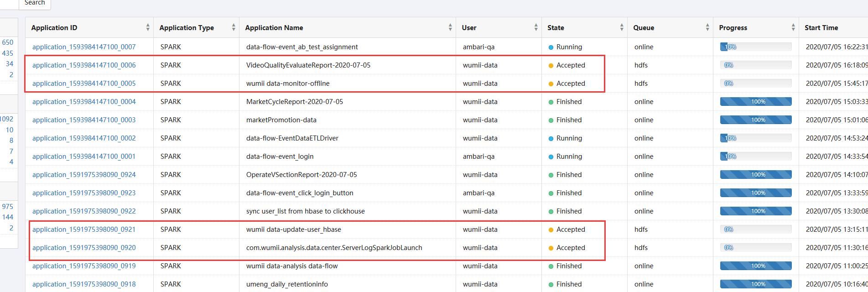Open application_1591975398090_0921 link
The height and width of the screenshot is (292, 868).
pos(84,229)
